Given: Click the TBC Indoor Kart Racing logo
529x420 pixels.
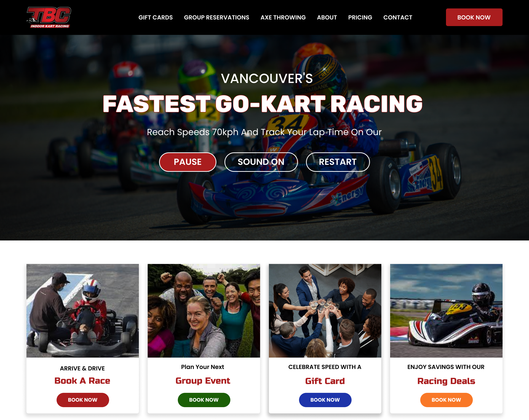Looking at the screenshot, I should pyautogui.click(x=49, y=17).
